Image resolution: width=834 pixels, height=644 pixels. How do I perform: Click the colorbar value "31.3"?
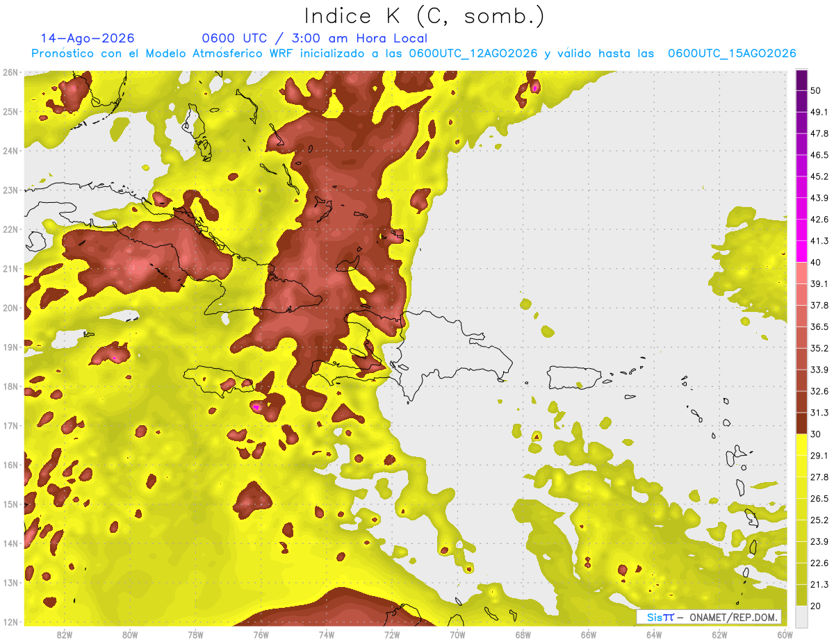[819, 413]
